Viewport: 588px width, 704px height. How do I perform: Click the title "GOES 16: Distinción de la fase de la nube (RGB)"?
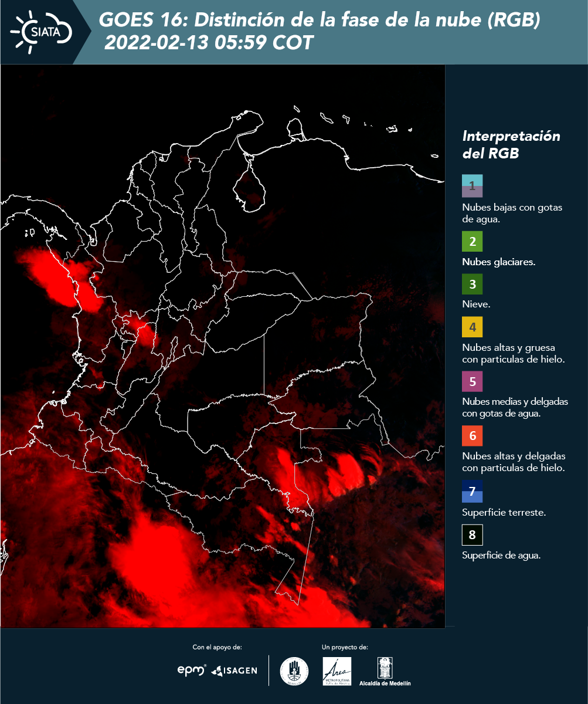320,21
